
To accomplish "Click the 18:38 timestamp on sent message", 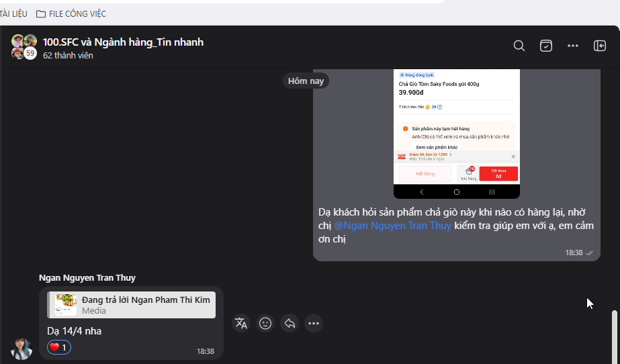I will click(x=574, y=253).
